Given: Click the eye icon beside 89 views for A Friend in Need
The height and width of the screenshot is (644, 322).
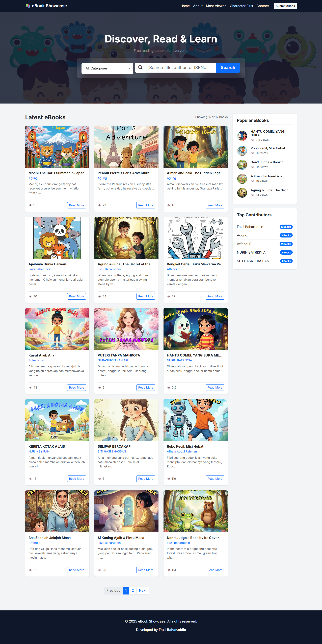Looking at the screenshot, I should click(x=252, y=181).
